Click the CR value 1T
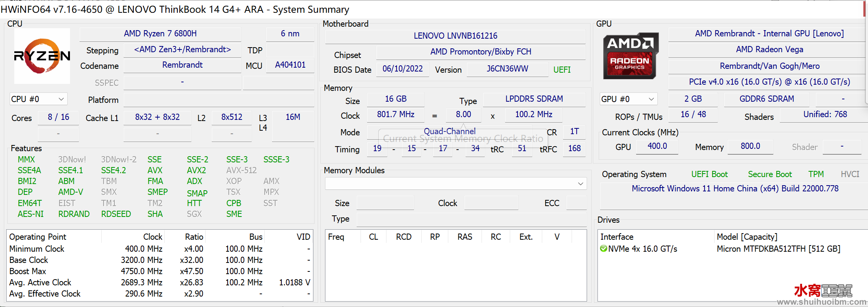Image resolution: width=868 pixels, height=307 pixels. pyautogui.click(x=574, y=131)
